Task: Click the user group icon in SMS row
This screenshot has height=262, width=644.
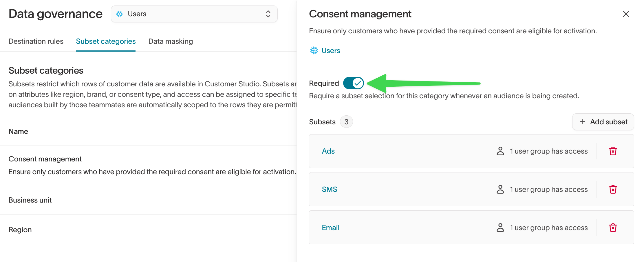Action: tap(500, 190)
